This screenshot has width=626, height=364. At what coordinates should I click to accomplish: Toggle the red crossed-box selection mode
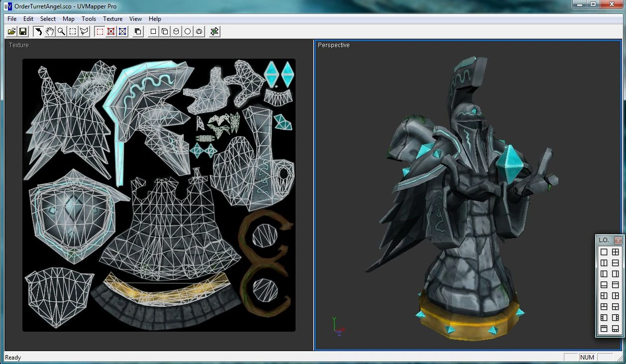click(111, 31)
